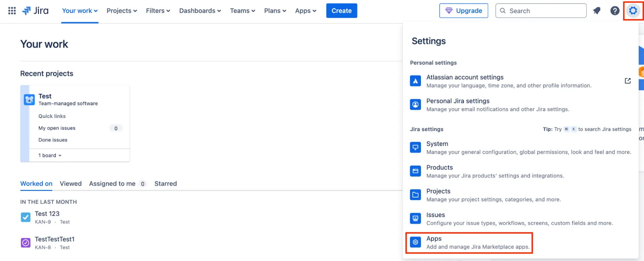Click the Test project avatar icon

[x=30, y=100]
